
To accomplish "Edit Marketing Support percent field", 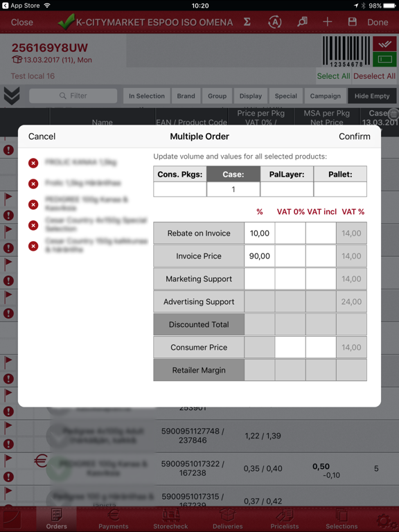I will pos(260,278).
